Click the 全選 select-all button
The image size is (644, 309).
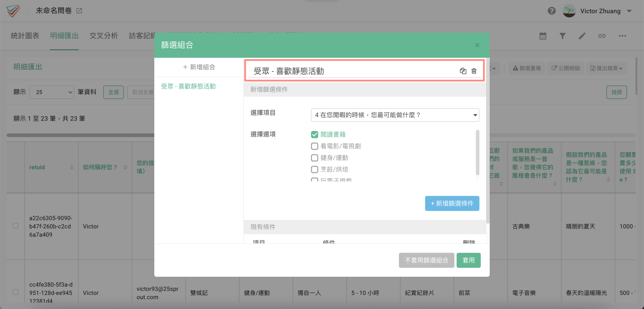coord(114,92)
